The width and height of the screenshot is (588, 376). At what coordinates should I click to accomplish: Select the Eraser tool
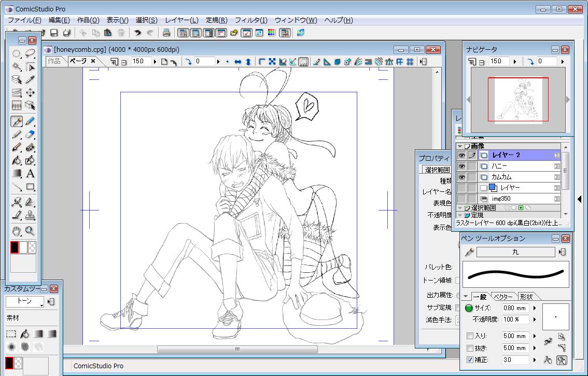(x=30, y=135)
